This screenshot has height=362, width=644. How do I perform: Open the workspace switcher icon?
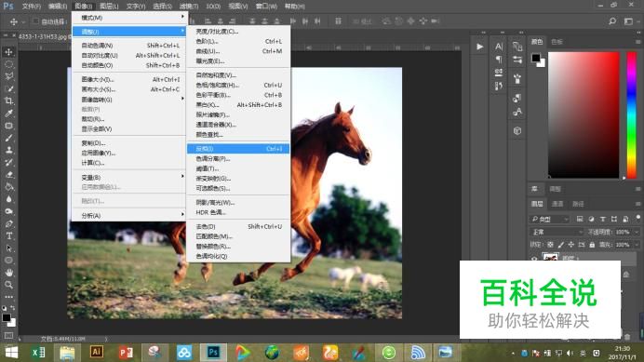(628, 21)
